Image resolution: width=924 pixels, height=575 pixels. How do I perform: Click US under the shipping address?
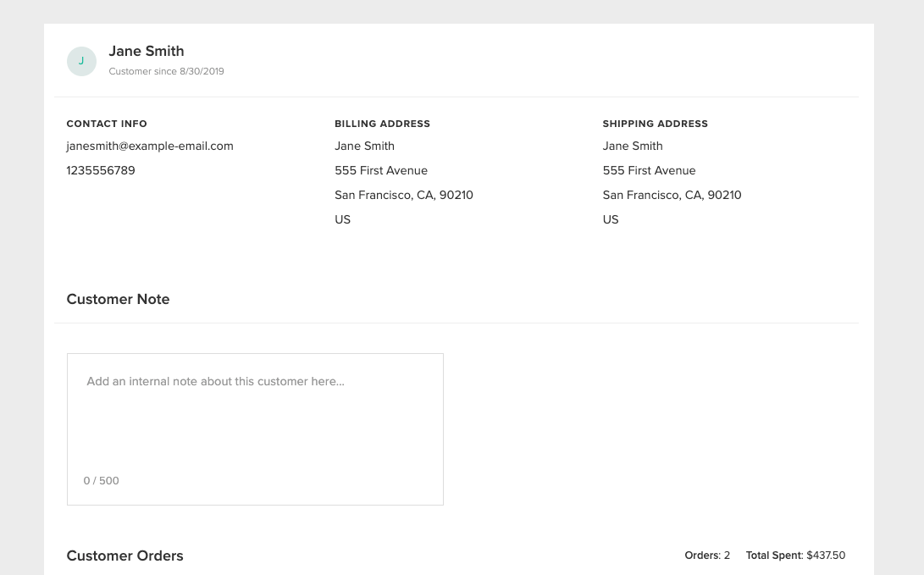pos(611,219)
